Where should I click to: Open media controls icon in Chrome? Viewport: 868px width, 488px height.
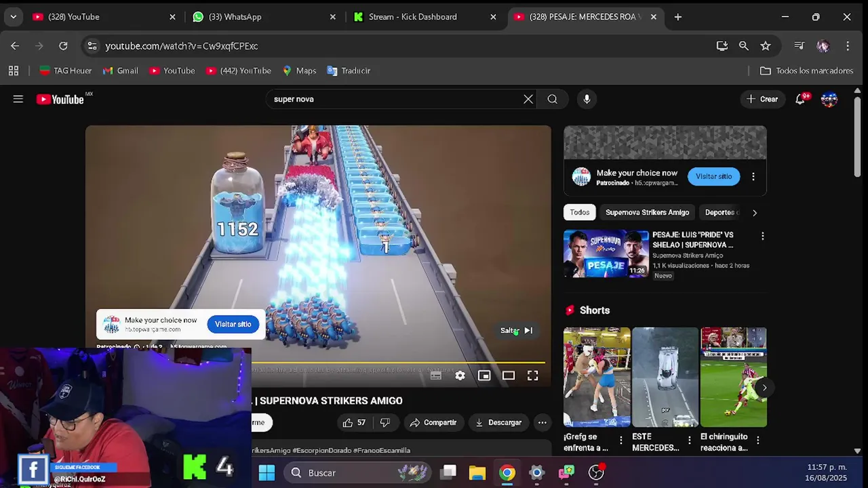pos(799,45)
